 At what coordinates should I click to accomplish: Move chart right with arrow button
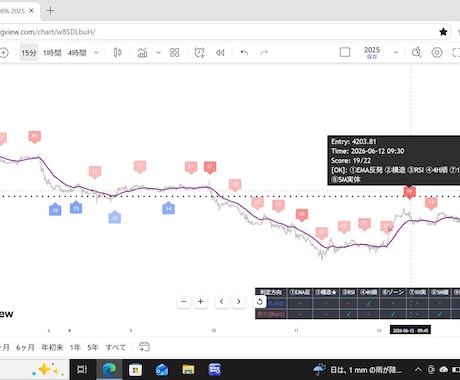(239, 302)
